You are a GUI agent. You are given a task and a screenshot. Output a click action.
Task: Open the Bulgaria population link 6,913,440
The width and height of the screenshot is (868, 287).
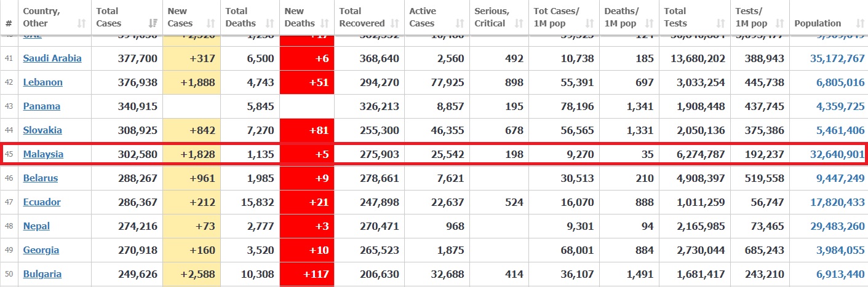840,274
